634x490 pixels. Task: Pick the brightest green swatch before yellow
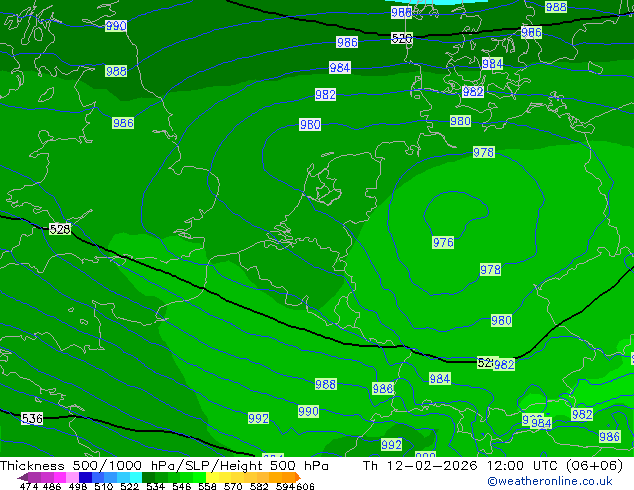coord(199,477)
